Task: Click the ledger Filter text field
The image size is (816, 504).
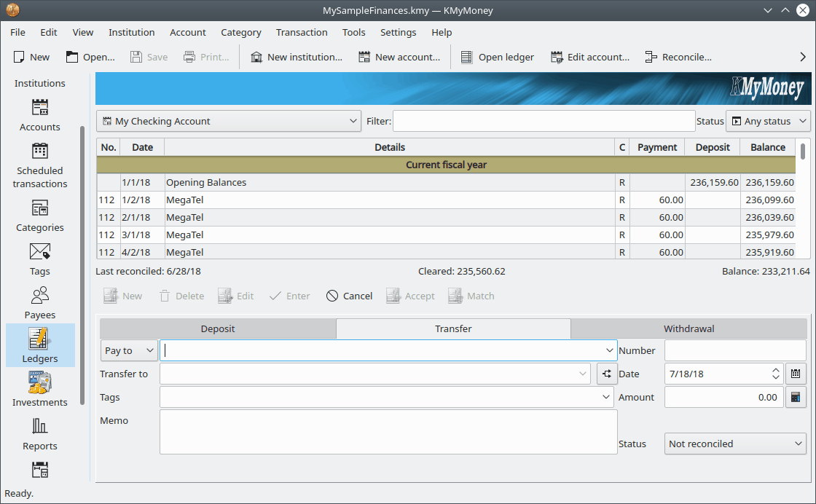Action: (544, 121)
